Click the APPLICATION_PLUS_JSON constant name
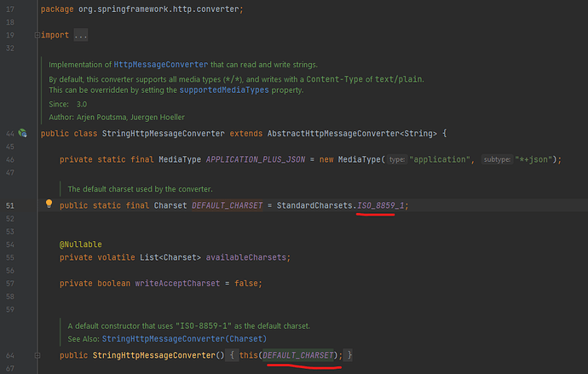The width and height of the screenshot is (588, 374). (256, 159)
